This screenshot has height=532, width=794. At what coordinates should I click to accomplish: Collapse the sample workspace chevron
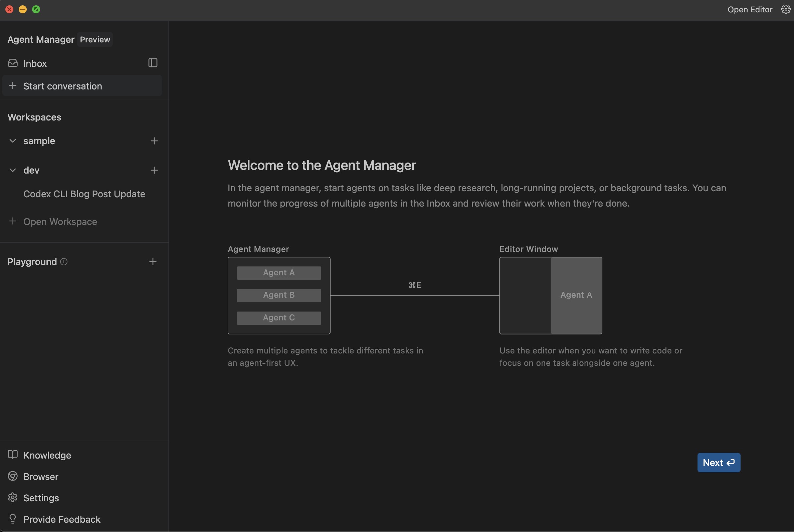pyautogui.click(x=13, y=141)
